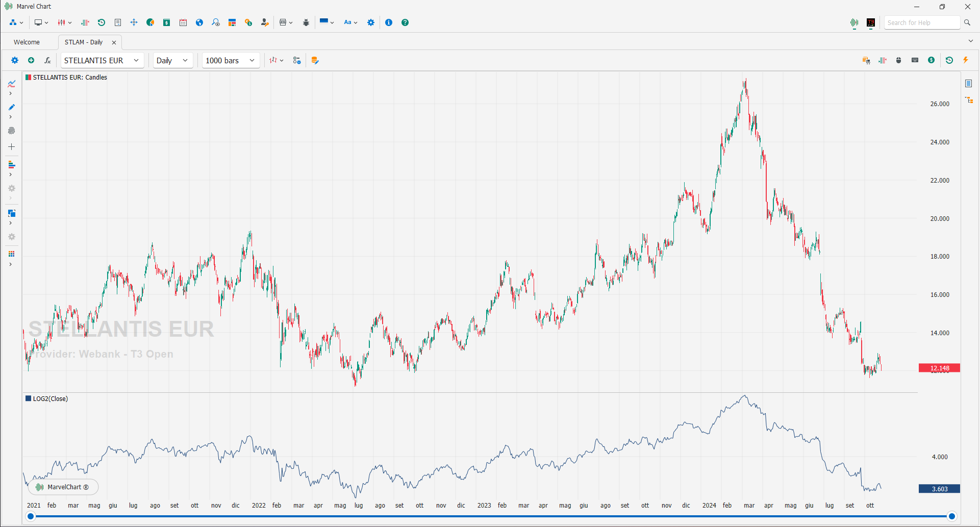Open the STELLANTIS EUR symbol dropdown
This screenshot has height=527, width=980.
point(102,60)
